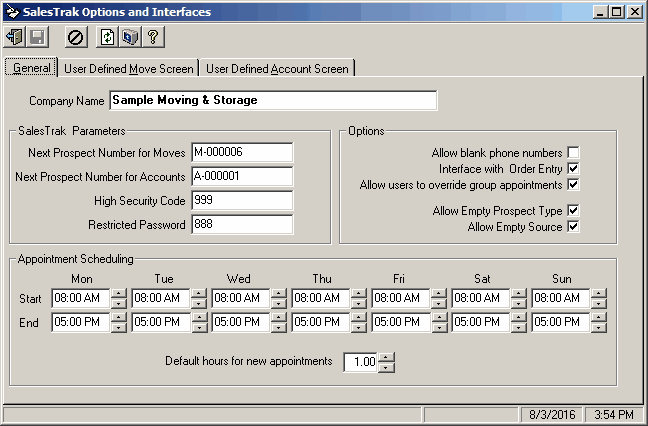Click default hours for new appointments field
The height and width of the screenshot is (426, 648).
click(x=360, y=362)
